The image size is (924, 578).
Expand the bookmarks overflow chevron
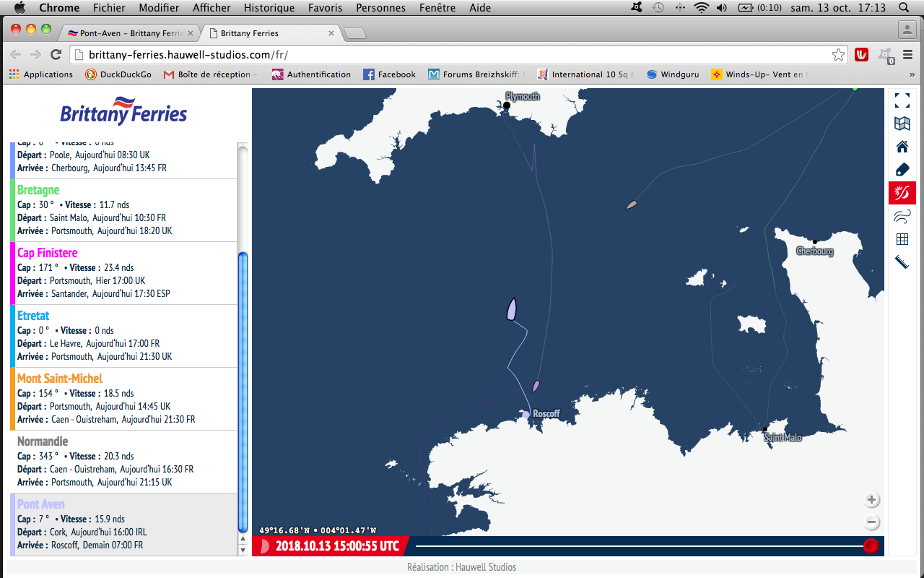pos(912,74)
